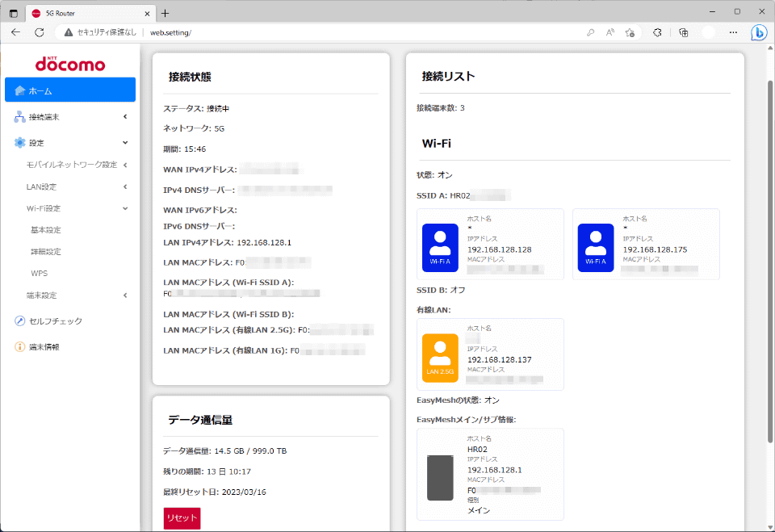Open the collections icon
The width and height of the screenshot is (775, 532).
click(x=684, y=32)
